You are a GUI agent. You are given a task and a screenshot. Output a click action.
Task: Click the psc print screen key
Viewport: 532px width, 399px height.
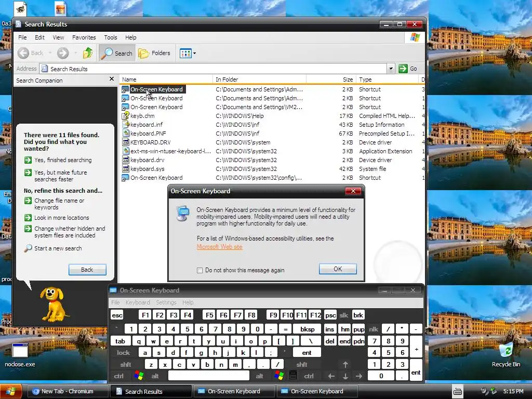coord(330,315)
